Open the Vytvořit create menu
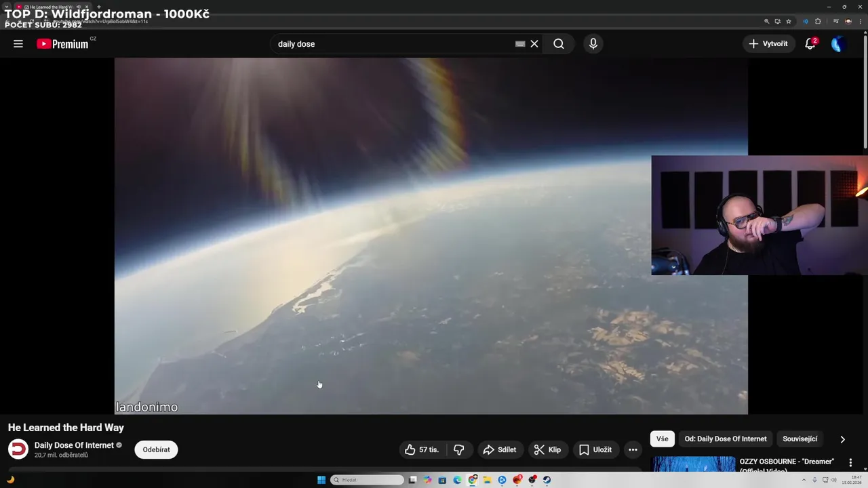The height and width of the screenshot is (488, 868). coord(769,44)
